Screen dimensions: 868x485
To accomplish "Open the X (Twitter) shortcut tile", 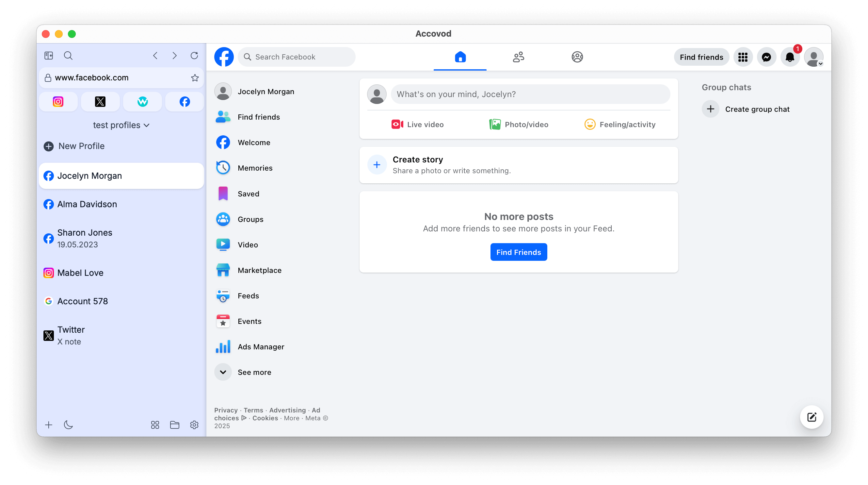I will pyautogui.click(x=100, y=102).
